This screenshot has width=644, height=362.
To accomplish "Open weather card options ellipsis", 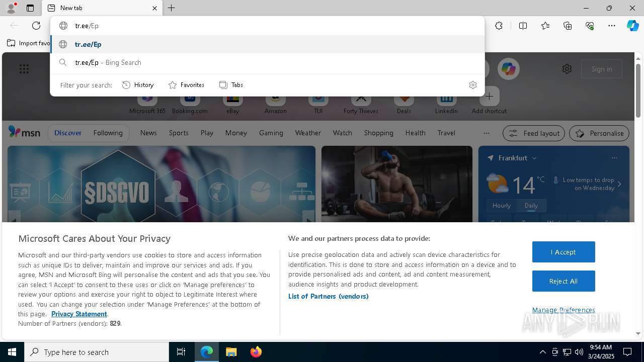I will [x=614, y=158].
